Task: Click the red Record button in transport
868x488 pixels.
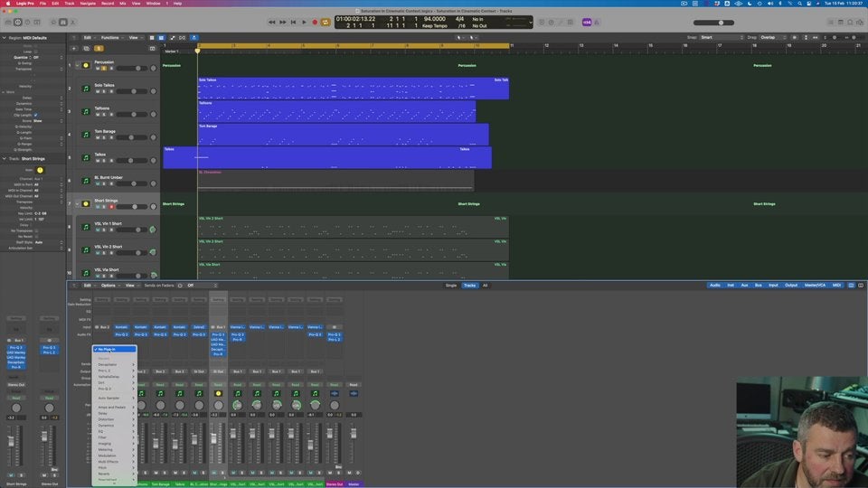Action: (x=315, y=22)
